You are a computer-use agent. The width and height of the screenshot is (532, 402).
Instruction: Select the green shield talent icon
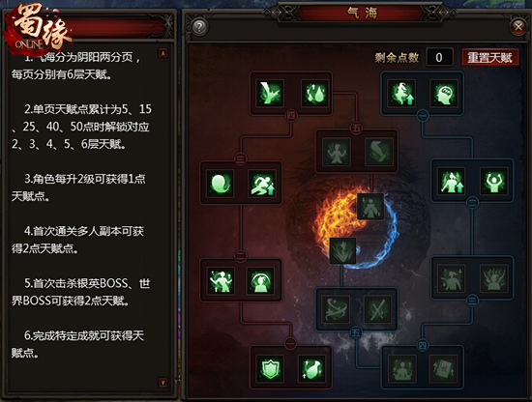[270, 368]
